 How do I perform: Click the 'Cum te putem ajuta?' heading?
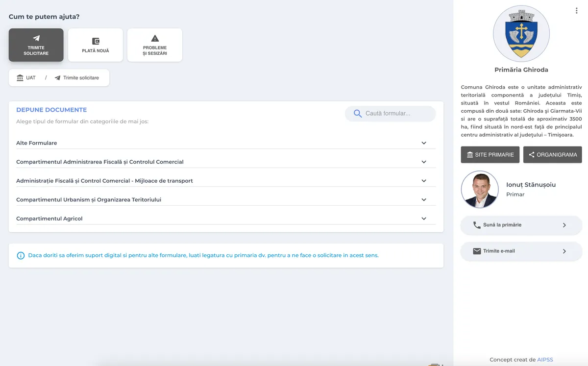tap(44, 17)
